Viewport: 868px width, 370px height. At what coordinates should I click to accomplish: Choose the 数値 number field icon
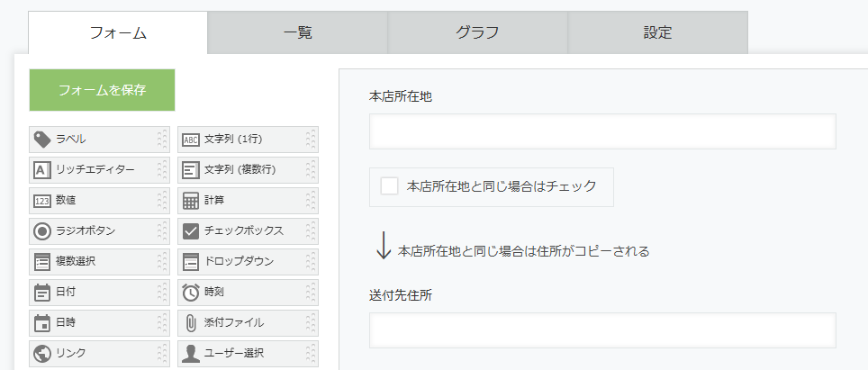42,201
